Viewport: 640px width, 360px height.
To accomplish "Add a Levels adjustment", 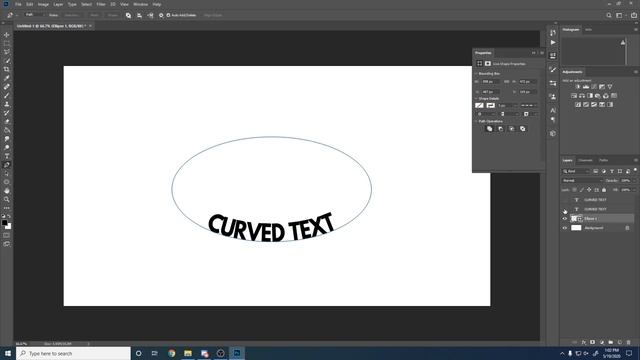I will [586, 87].
